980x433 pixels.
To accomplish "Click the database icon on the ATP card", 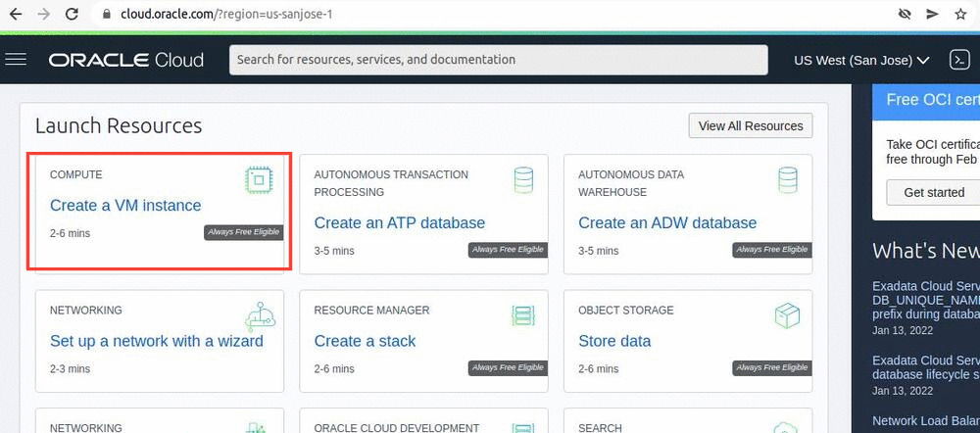I will pos(523,179).
